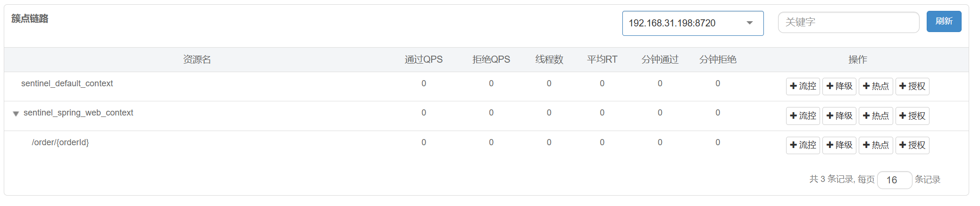Collapse the sentinel_spring_web_context tree node
980x206 pixels.
16,114
